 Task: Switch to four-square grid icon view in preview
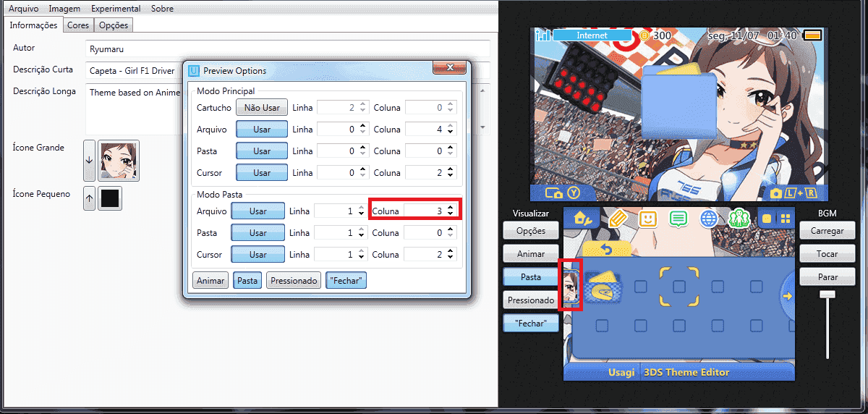[785, 219]
